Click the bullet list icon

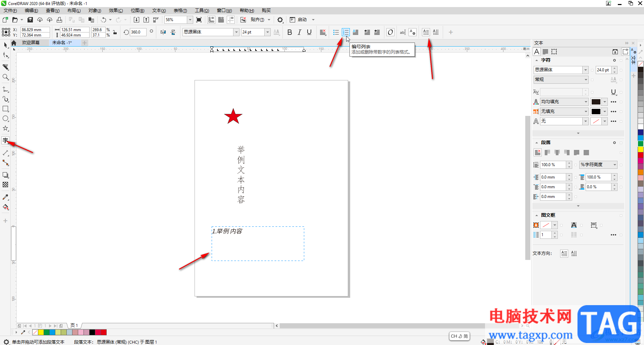[x=336, y=32]
